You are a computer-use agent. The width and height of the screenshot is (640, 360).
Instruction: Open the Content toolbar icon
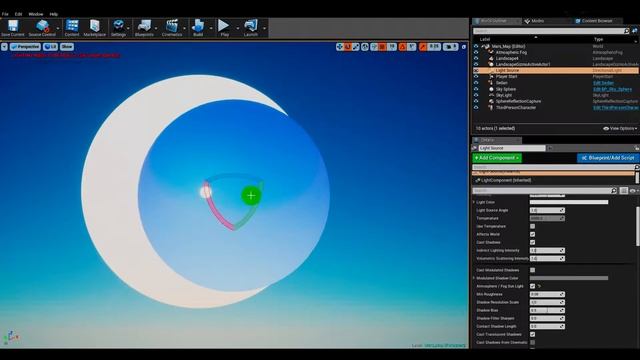click(x=72, y=26)
